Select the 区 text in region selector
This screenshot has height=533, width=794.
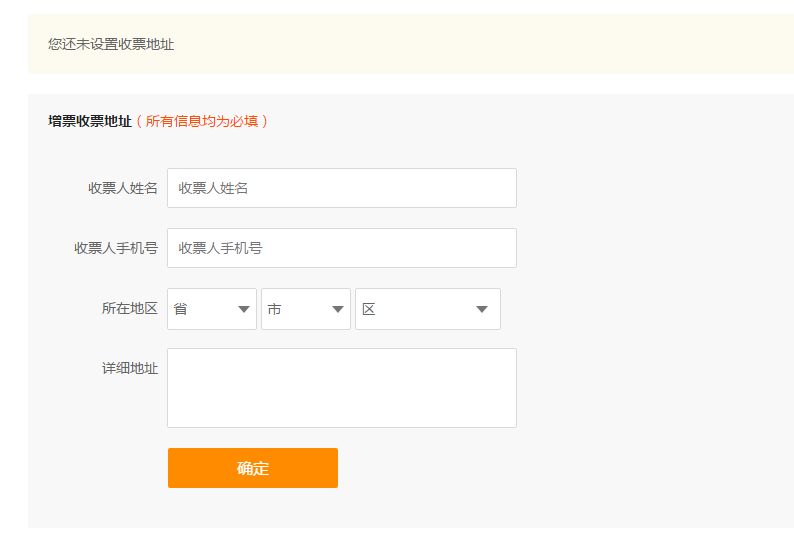pos(369,310)
